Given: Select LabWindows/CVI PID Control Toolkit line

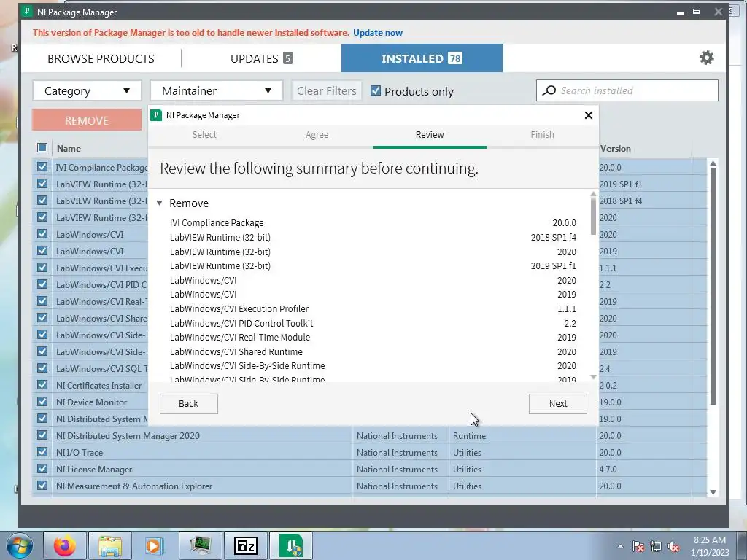Looking at the screenshot, I should point(241,323).
